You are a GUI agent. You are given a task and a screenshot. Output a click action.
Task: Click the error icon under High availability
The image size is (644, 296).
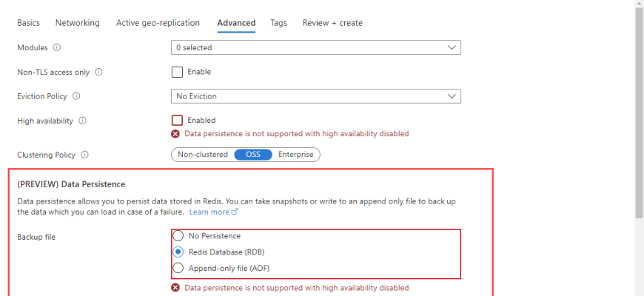pyautogui.click(x=175, y=134)
